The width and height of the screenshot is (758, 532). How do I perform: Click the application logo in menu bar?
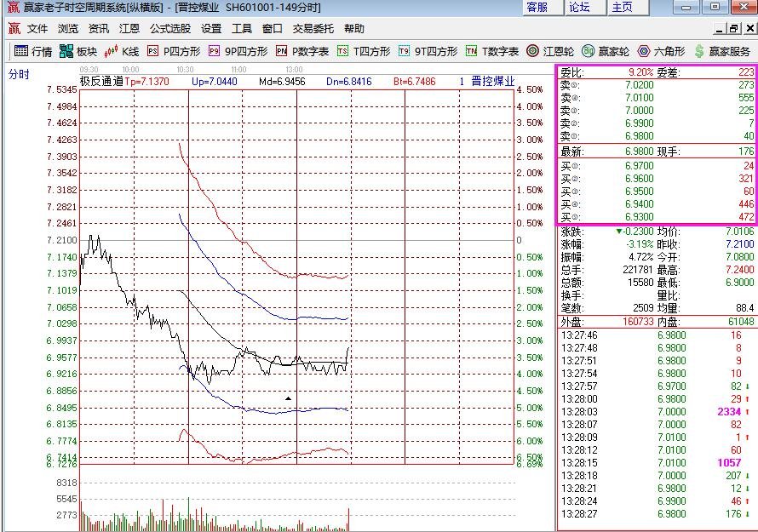pos(14,28)
